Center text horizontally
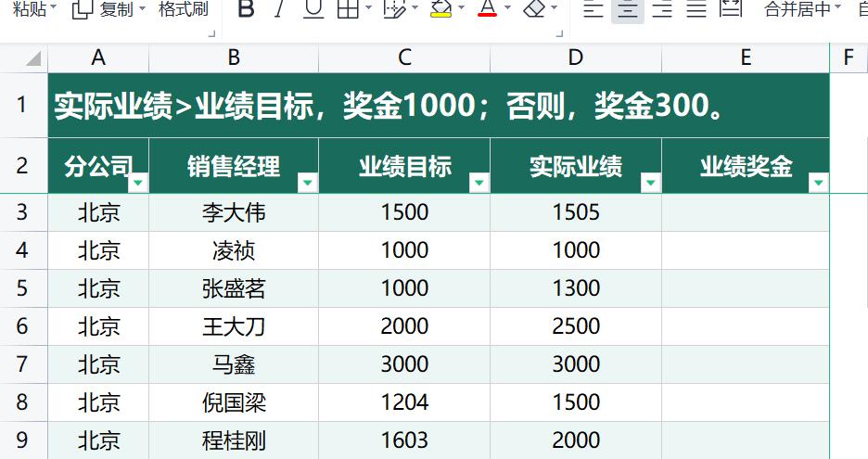This screenshot has height=459, width=868. 628,9
